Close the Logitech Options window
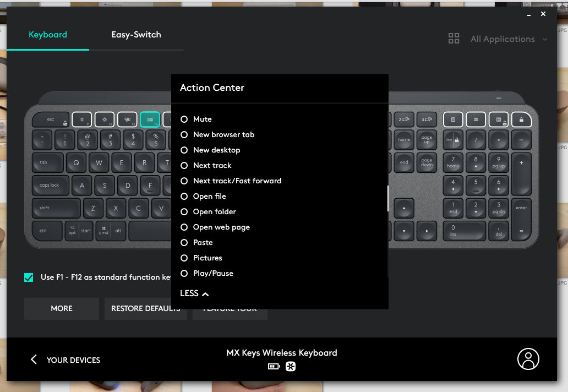The image size is (568, 392). point(543,14)
